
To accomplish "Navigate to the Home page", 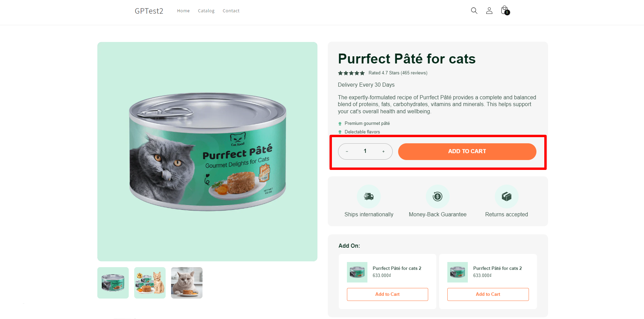I will coord(183,11).
